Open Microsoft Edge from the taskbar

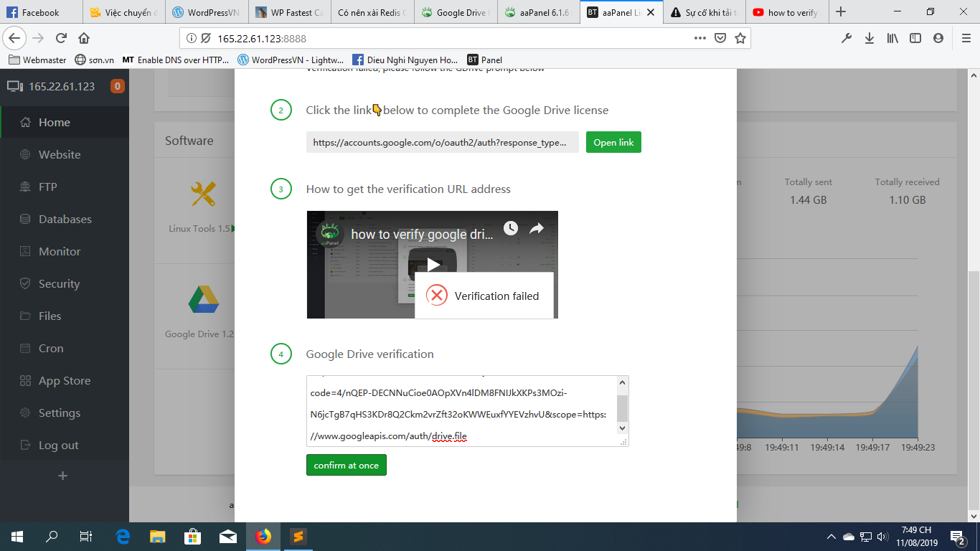click(x=123, y=537)
